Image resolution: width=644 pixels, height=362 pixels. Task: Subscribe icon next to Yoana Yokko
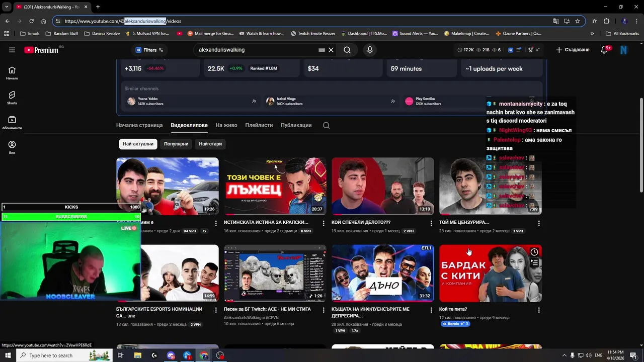254,101
